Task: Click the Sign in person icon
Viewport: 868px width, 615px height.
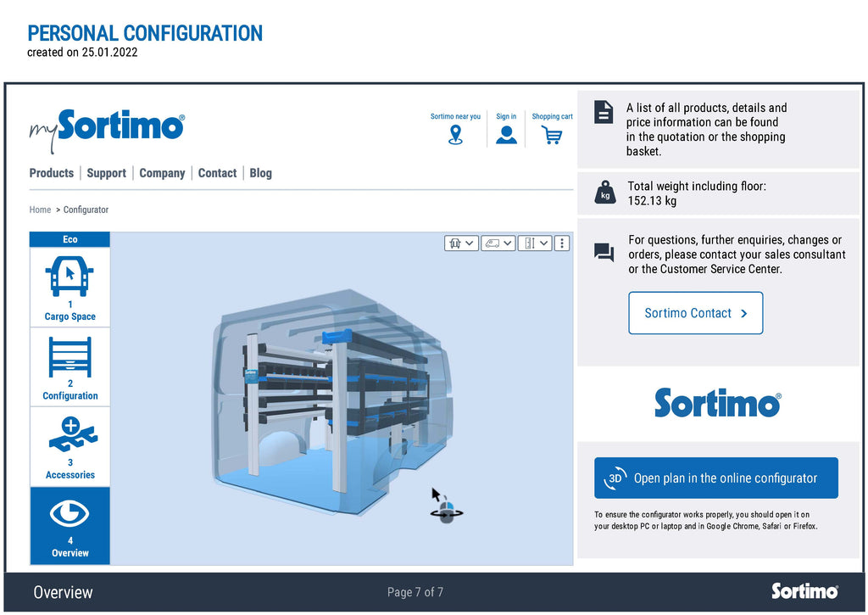Action: click(x=506, y=135)
